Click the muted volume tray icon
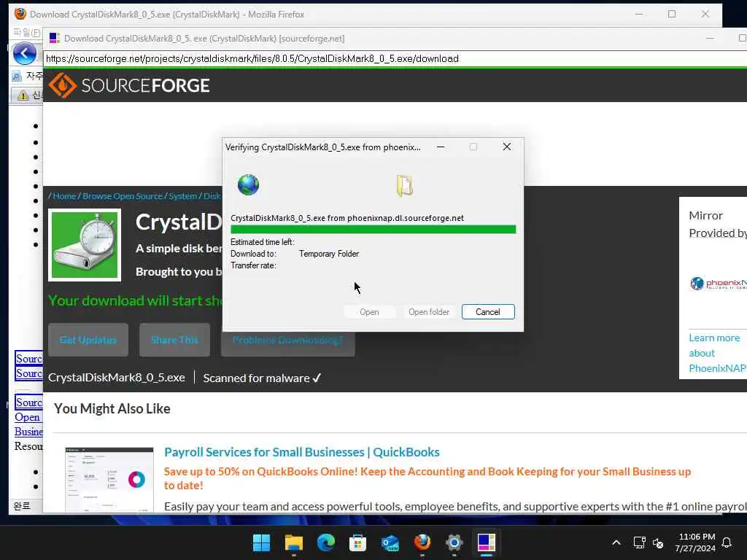 tap(658, 542)
